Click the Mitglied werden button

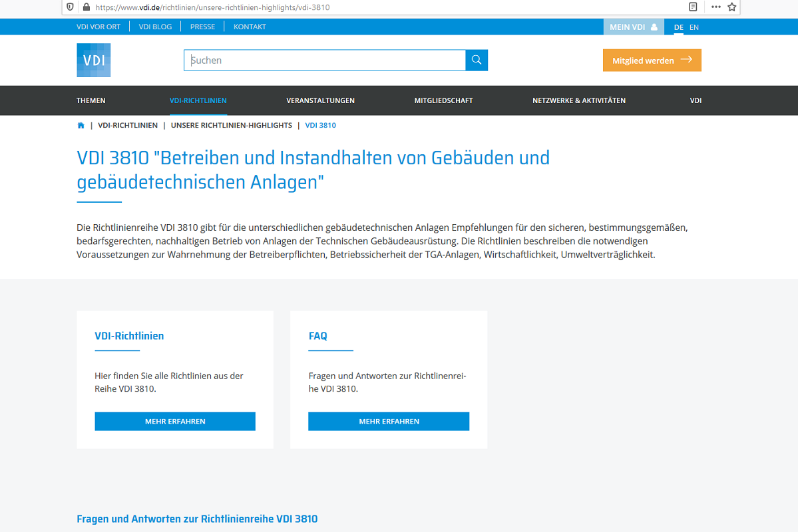point(652,61)
